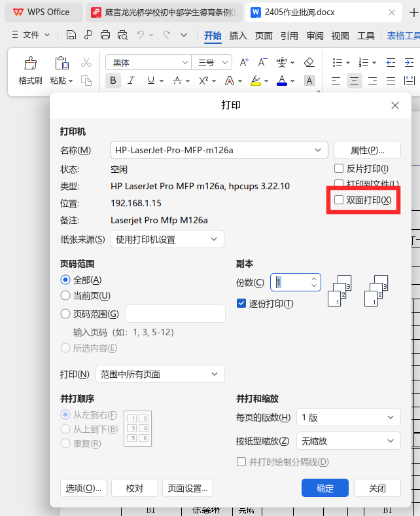This screenshot has width=420, height=516.
Task: Toggle Italic formatting button
Action: tap(131, 81)
